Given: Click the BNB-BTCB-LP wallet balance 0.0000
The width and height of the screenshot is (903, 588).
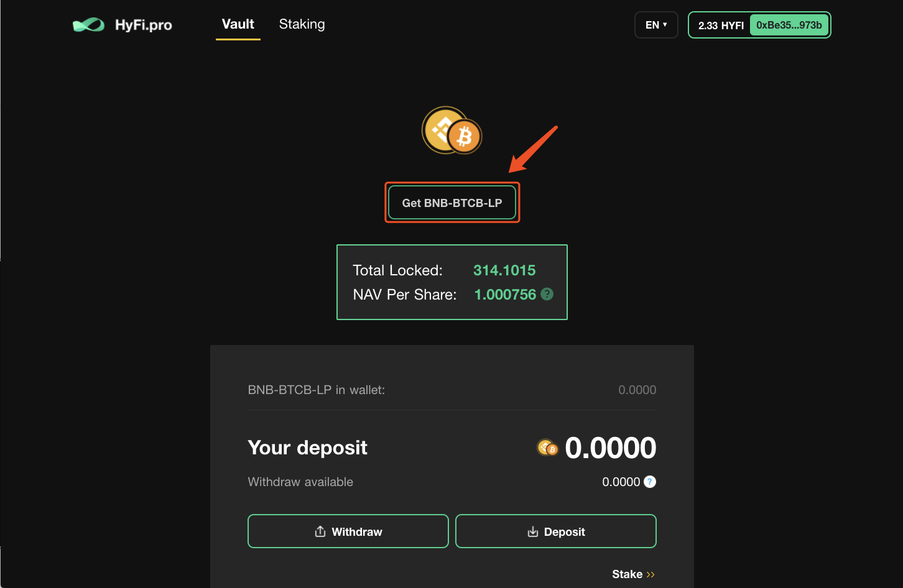Looking at the screenshot, I should [637, 390].
